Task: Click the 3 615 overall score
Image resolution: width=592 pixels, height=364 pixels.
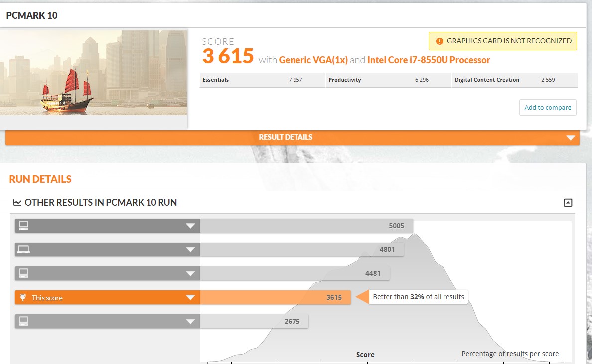Action: pyautogui.click(x=228, y=56)
